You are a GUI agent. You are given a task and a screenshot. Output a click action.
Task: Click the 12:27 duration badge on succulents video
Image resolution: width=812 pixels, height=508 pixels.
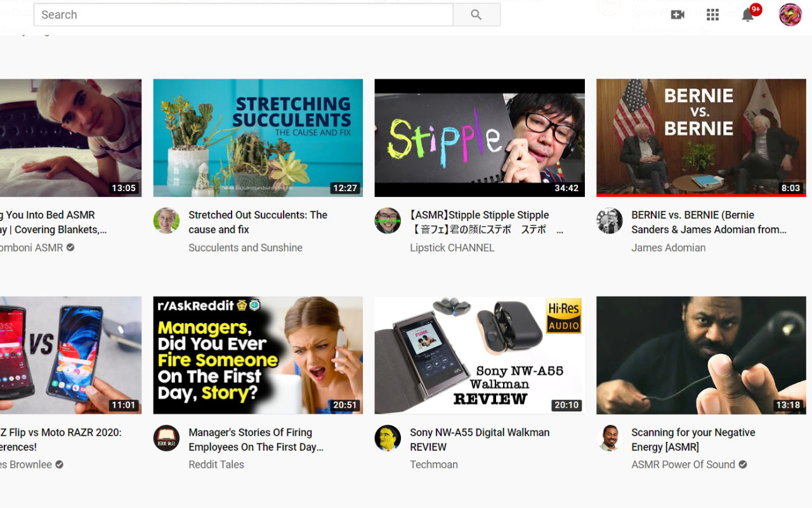(x=345, y=188)
